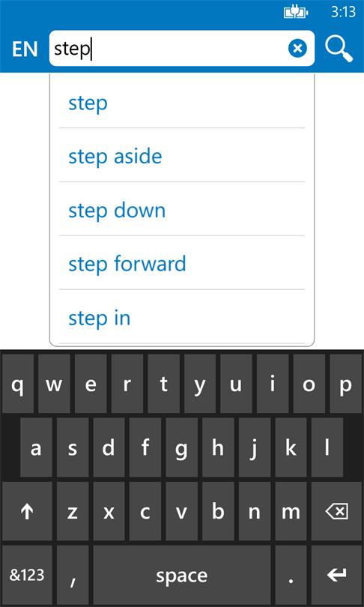364x607 pixels.
Task: Clear the search field with the X icon
Action: 297,49
